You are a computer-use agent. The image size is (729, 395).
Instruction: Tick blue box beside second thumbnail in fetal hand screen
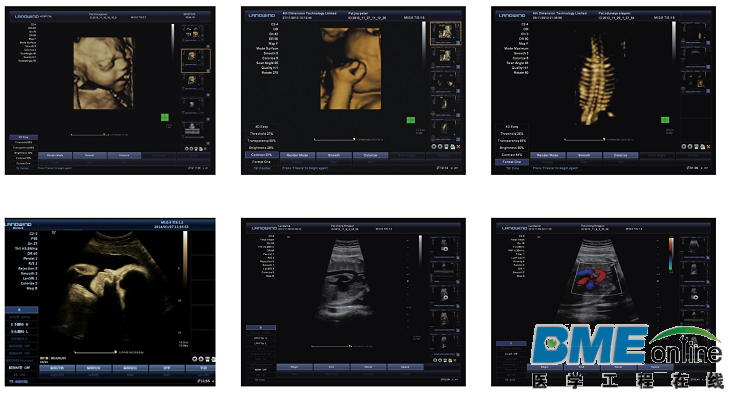[x=458, y=67]
